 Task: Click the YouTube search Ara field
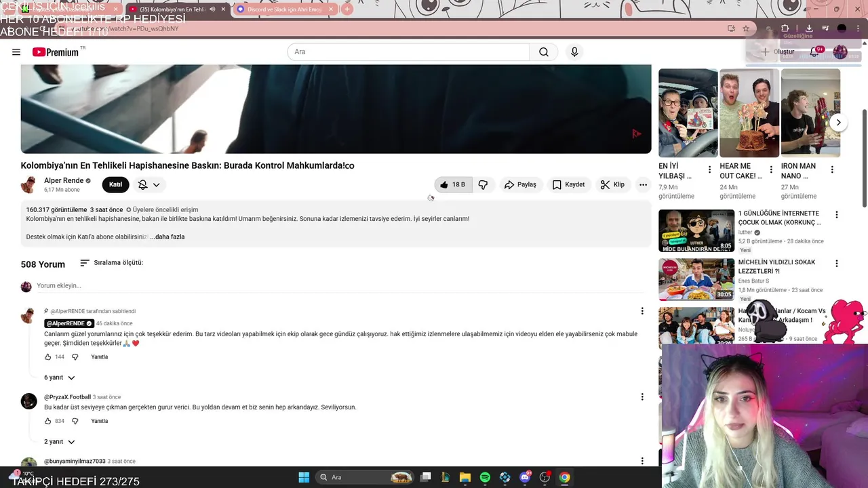click(408, 52)
